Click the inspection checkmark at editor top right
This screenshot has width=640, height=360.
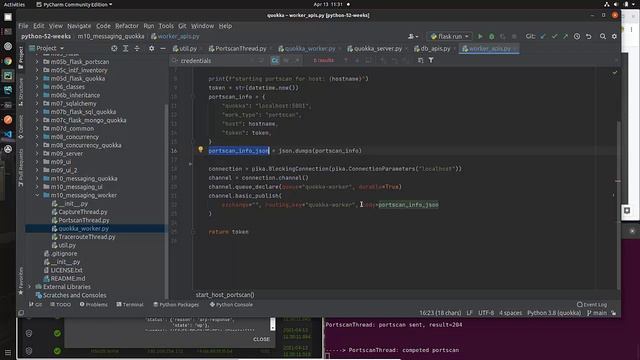[x=615, y=72]
